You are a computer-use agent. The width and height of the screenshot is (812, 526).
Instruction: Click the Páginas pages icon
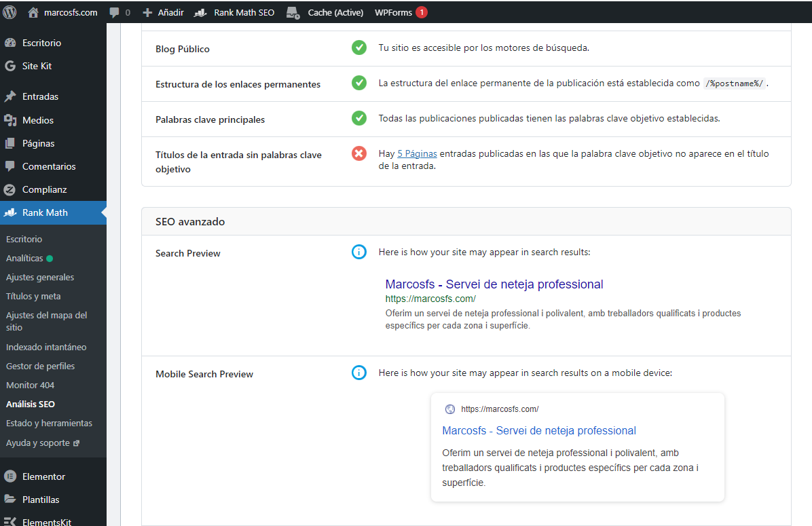(10, 143)
